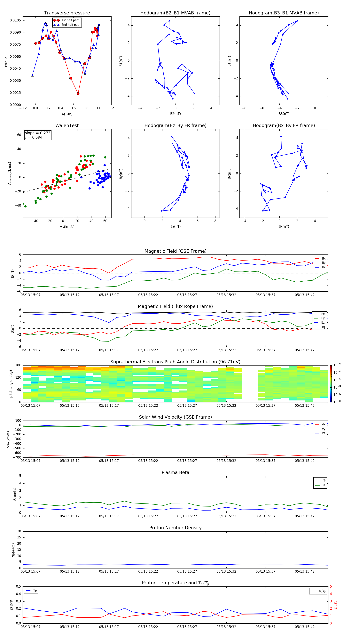This screenshot has width=351, height=644.
Task: Click the 'Transverse pressure' plot title
Action: click(67, 13)
